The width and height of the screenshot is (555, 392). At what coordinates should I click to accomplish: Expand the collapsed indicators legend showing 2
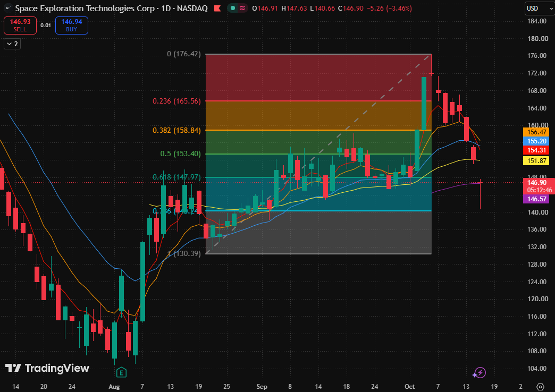(x=12, y=44)
